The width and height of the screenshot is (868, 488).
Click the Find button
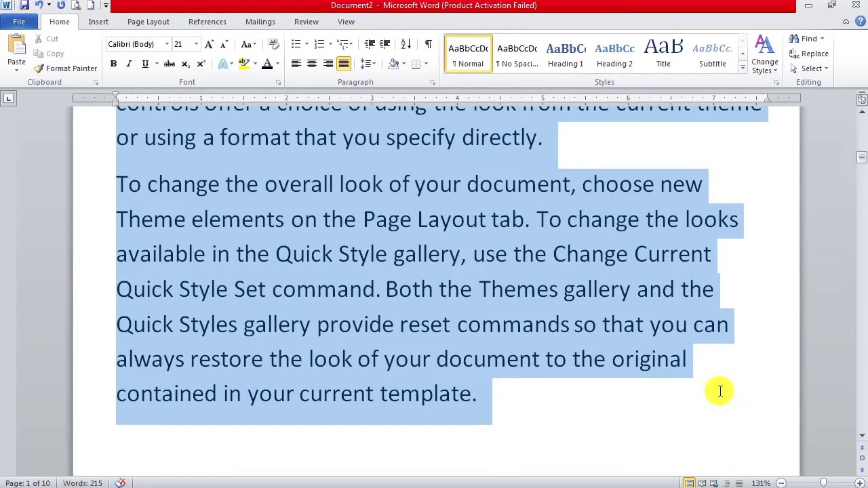[807, 39]
